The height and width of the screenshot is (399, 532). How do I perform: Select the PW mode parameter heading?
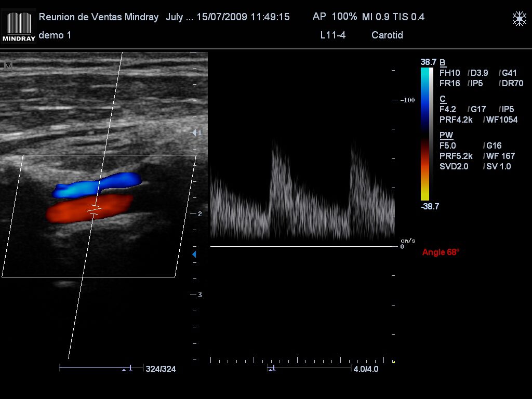[x=446, y=135]
